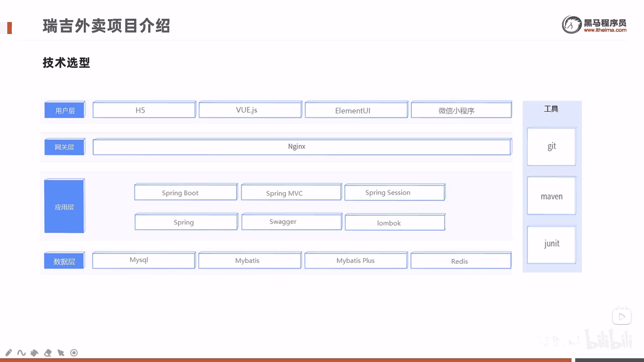Click the Mybatis Plus box

coord(356,261)
